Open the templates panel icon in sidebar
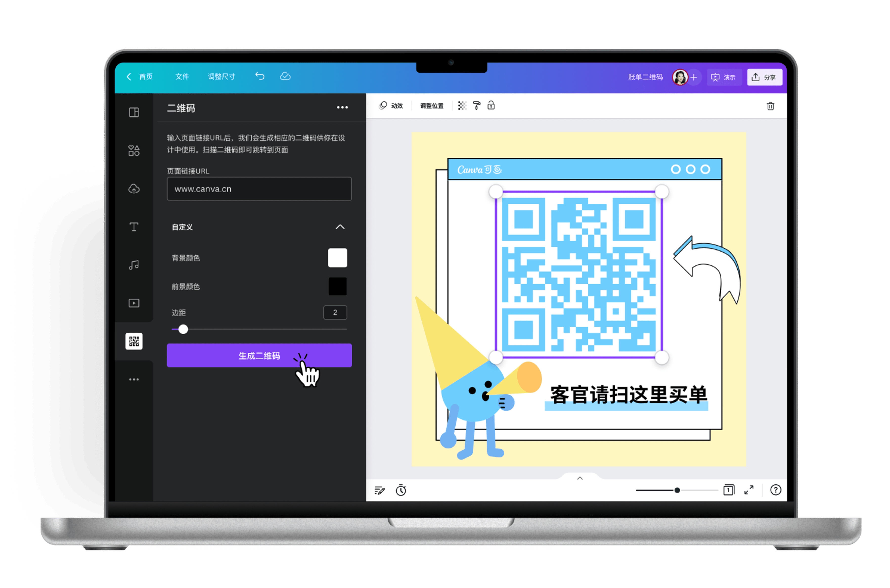The image size is (890, 588). click(x=134, y=112)
